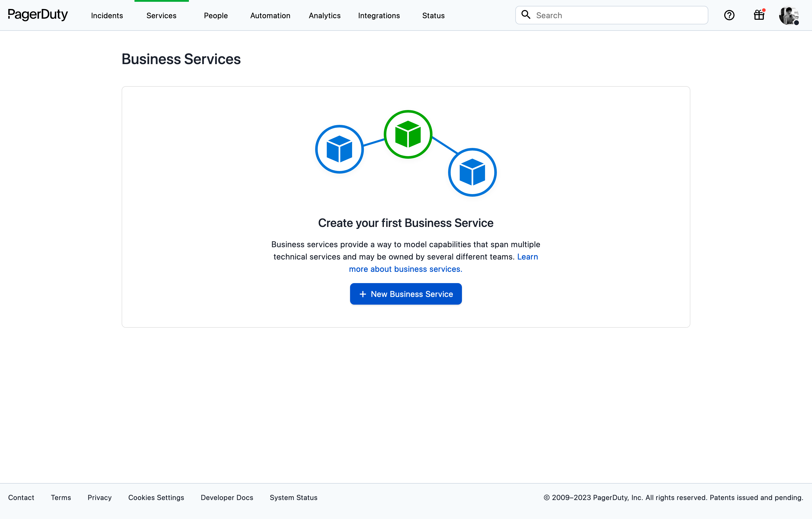Open Cookies Settings in the footer
812x519 pixels.
click(x=156, y=497)
